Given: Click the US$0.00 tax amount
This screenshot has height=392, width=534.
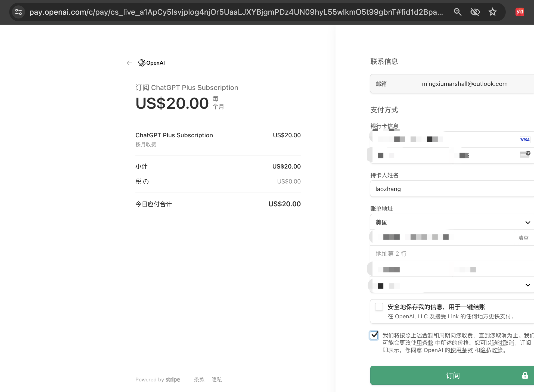Looking at the screenshot, I should click(289, 181).
